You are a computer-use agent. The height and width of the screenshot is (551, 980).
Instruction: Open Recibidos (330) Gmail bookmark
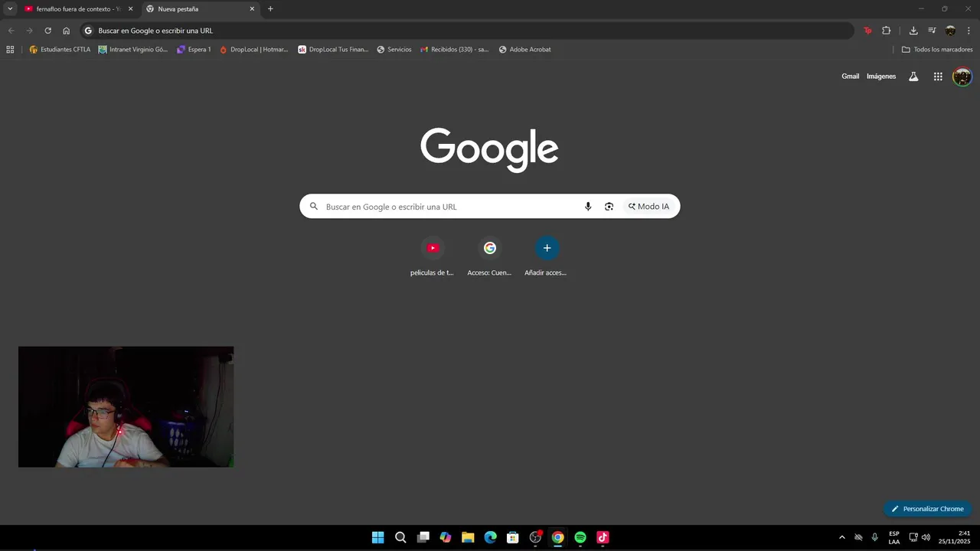click(454, 50)
